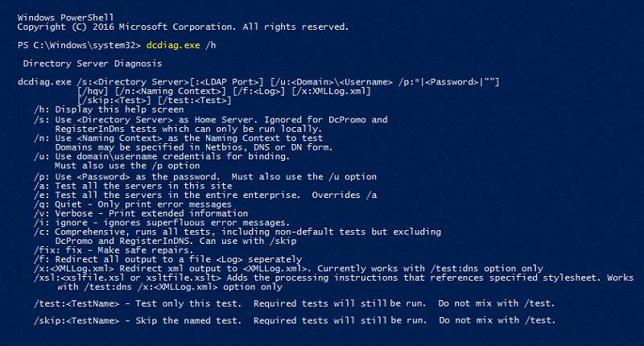Click the /a: Test all servers in site line
644x346 pixels.
click(133, 186)
